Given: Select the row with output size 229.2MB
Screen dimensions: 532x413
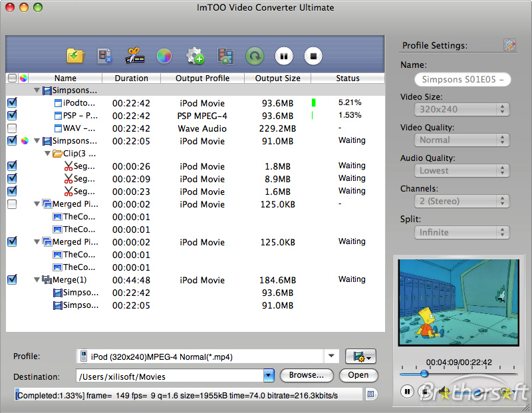Looking at the screenshot, I should click(196, 128).
